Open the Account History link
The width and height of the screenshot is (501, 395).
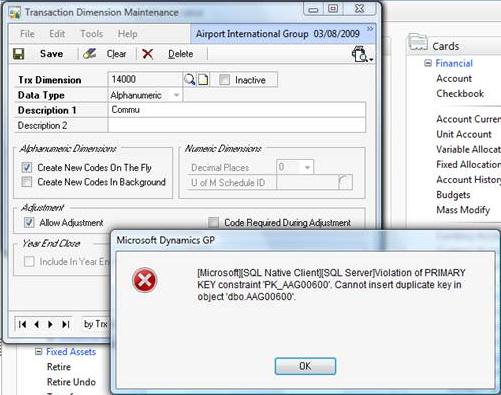(x=469, y=179)
